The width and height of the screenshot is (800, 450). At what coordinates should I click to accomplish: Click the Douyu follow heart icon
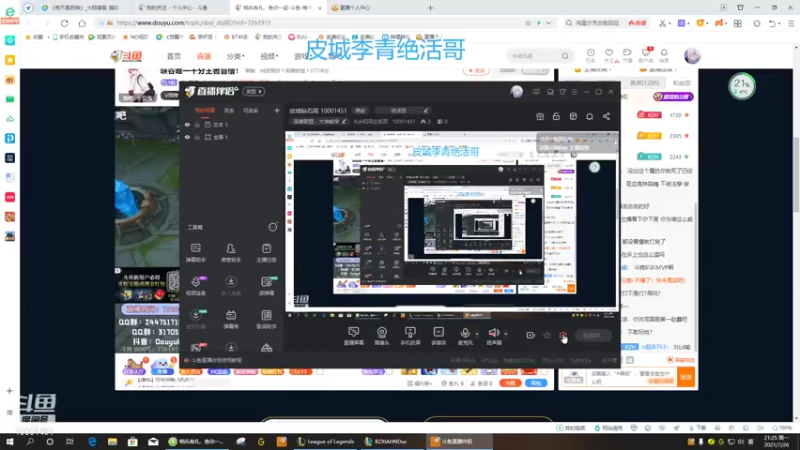click(609, 53)
